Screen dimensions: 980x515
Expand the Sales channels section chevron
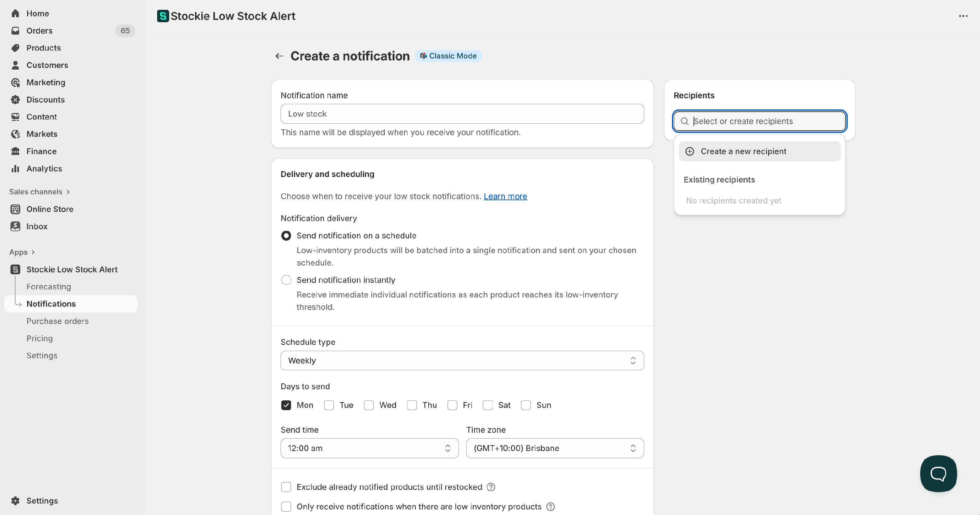point(68,192)
